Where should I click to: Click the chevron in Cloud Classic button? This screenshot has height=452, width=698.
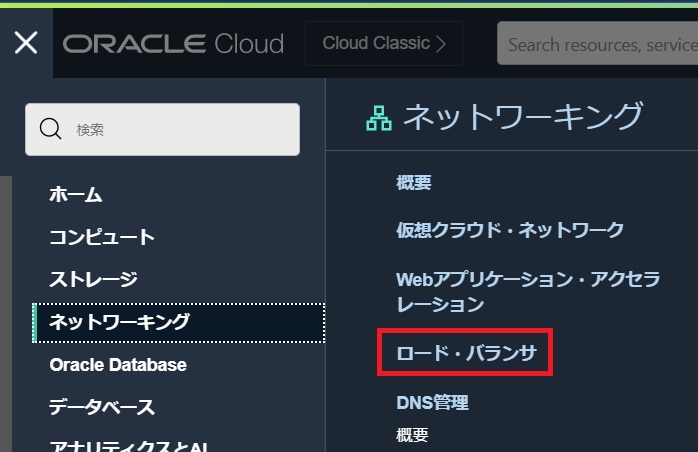[441, 44]
